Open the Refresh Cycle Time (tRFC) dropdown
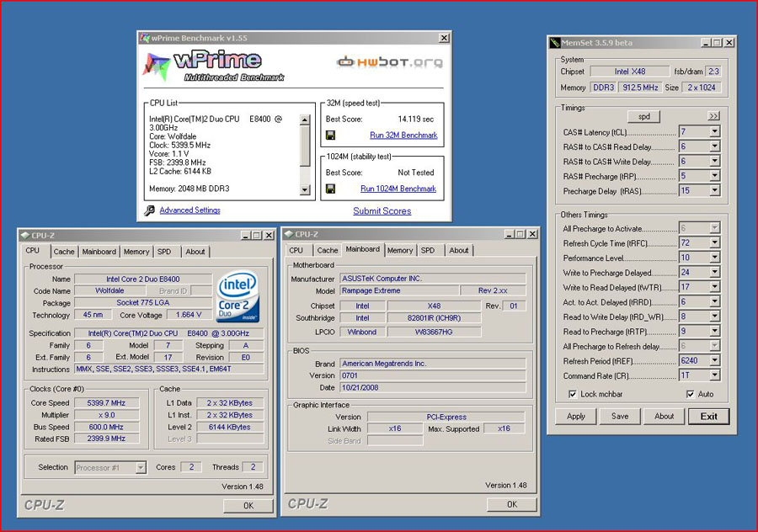The width and height of the screenshot is (758, 532). click(x=714, y=243)
